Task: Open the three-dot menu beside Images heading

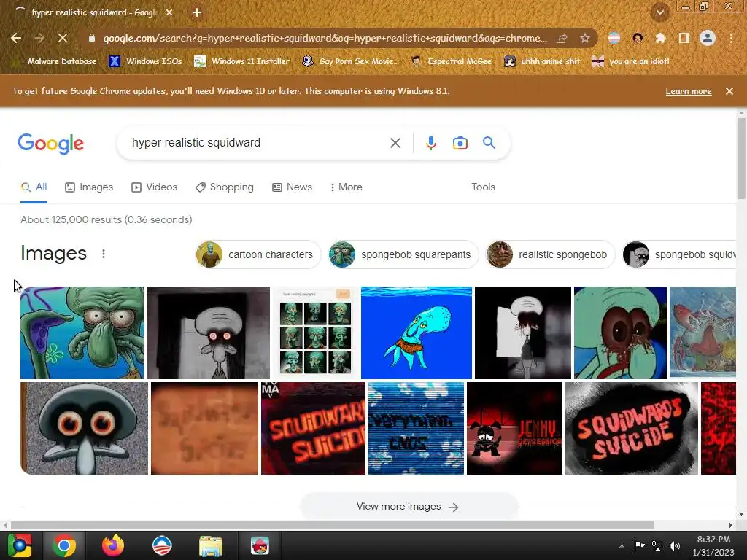Action: coord(104,254)
